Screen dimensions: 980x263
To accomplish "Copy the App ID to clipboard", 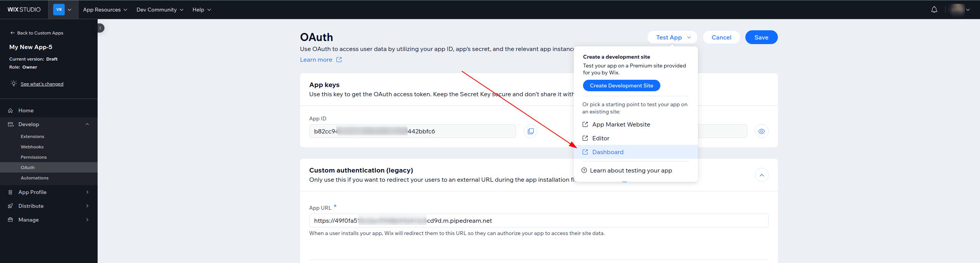I will [530, 131].
